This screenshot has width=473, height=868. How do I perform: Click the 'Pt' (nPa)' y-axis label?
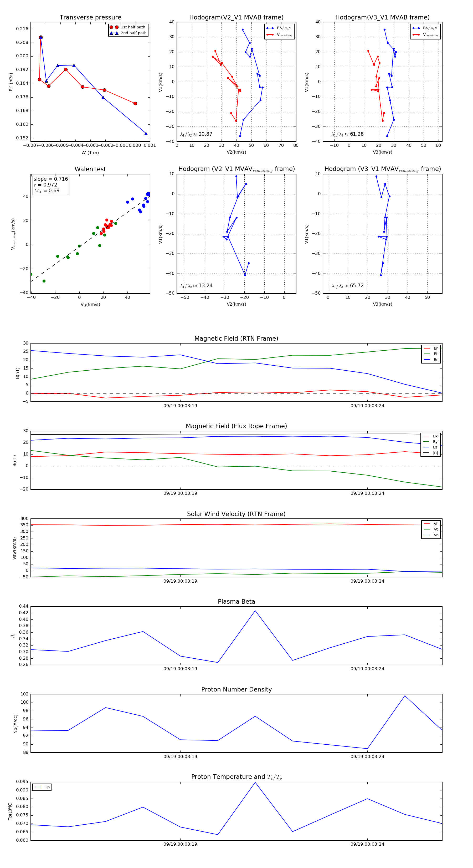(11, 82)
